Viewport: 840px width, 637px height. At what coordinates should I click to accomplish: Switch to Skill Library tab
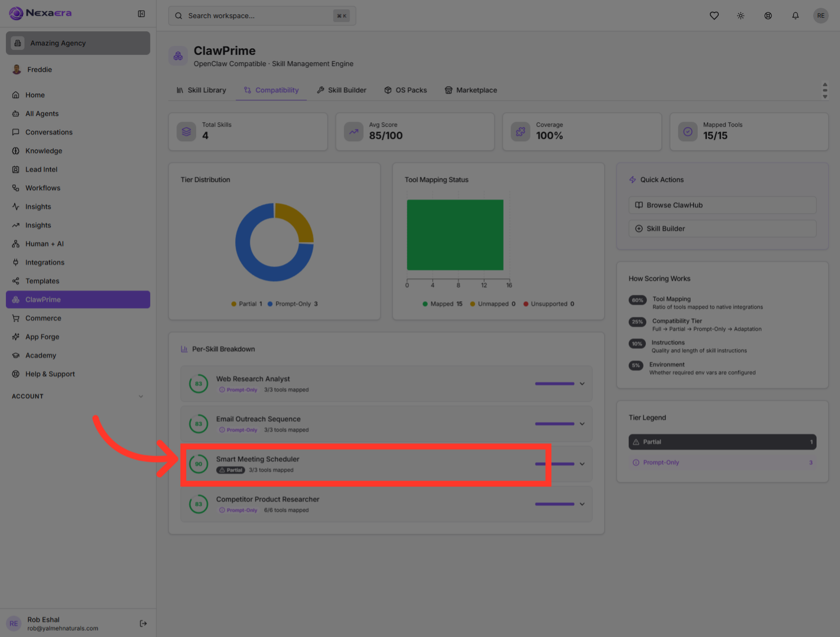click(x=201, y=90)
